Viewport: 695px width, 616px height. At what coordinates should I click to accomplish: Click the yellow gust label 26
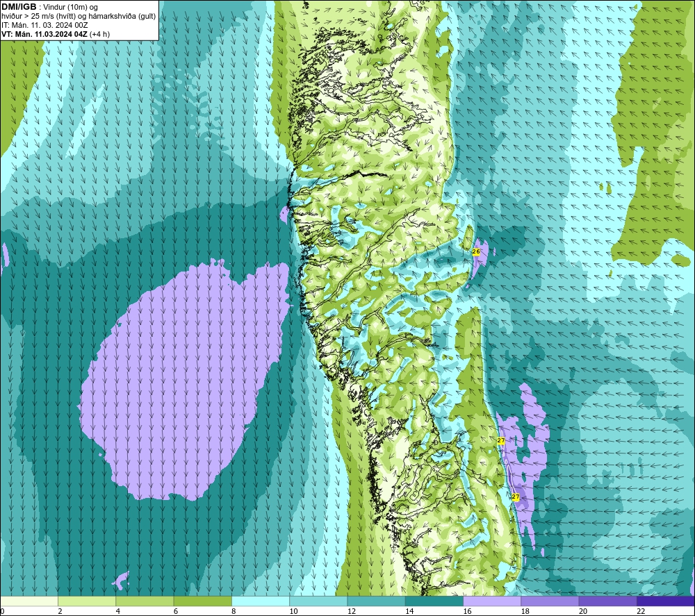pos(476,251)
